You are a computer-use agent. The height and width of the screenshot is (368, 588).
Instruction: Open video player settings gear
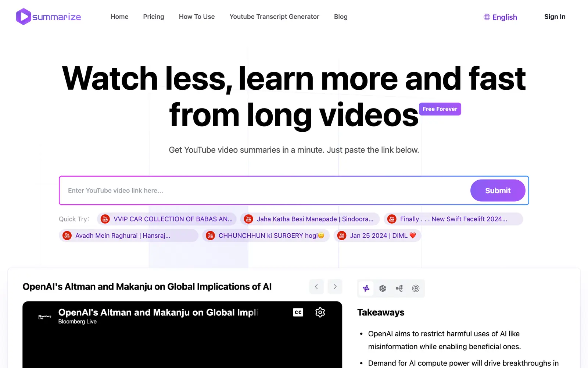coord(320,312)
